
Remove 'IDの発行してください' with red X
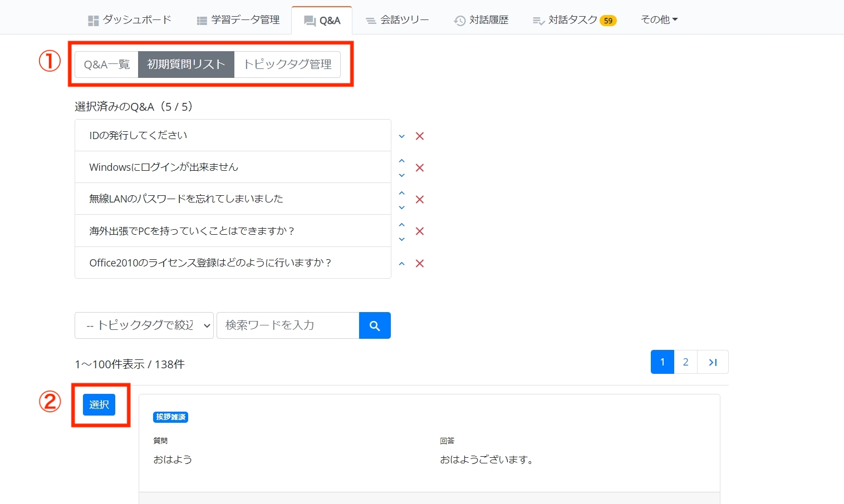[x=420, y=136]
